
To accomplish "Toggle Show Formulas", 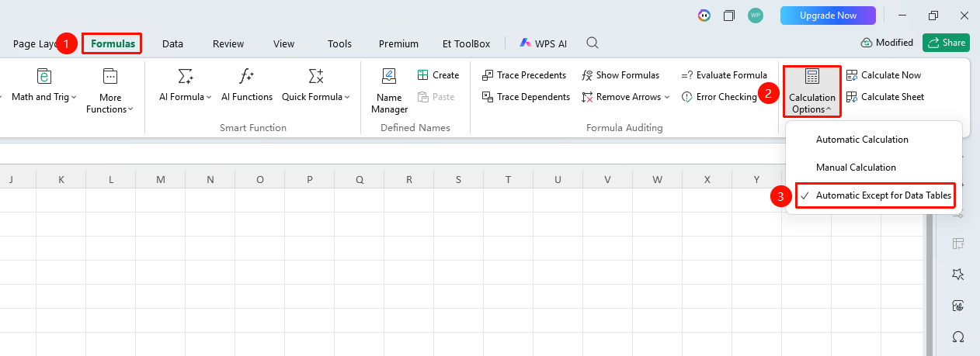I will [x=620, y=75].
